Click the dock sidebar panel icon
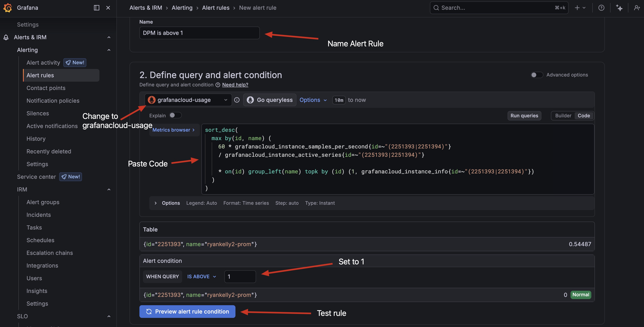644x327 pixels. [x=96, y=8]
